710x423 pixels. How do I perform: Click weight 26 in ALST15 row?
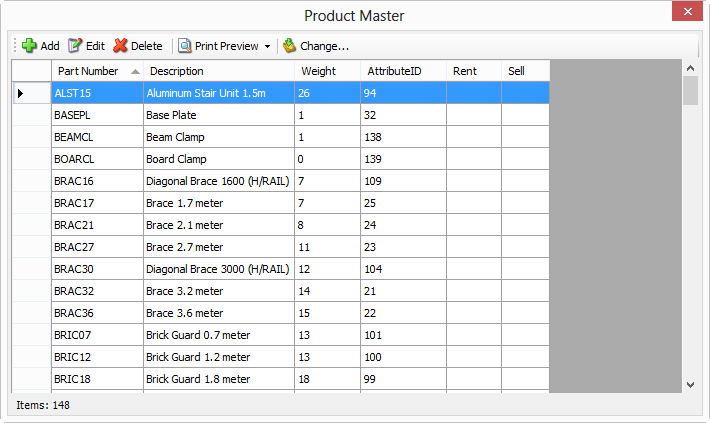coord(328,93)
